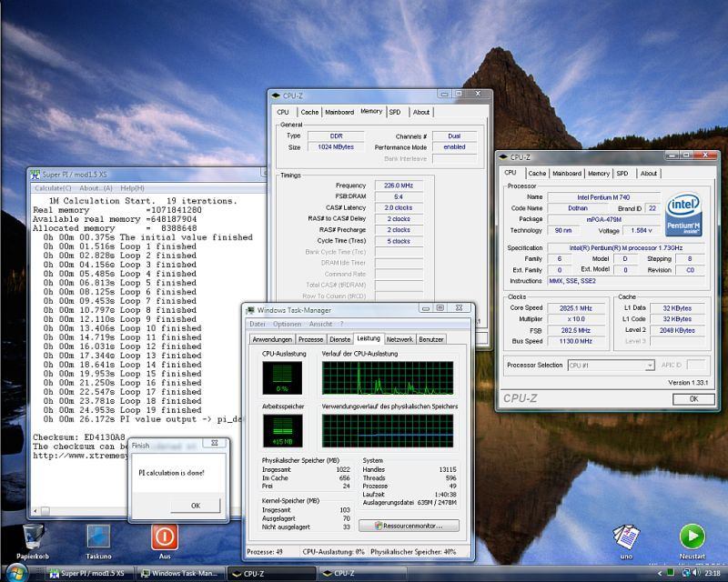Viewport: 728px width, 582px height.
Task: Click the taskbar clock showing 23:18
Action: [x=713, y=573]
